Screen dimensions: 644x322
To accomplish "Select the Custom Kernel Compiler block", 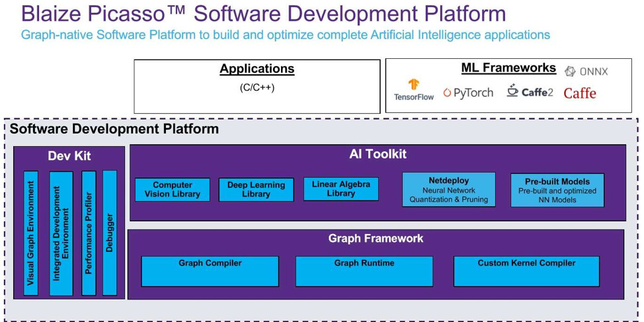I will point(526,271).
